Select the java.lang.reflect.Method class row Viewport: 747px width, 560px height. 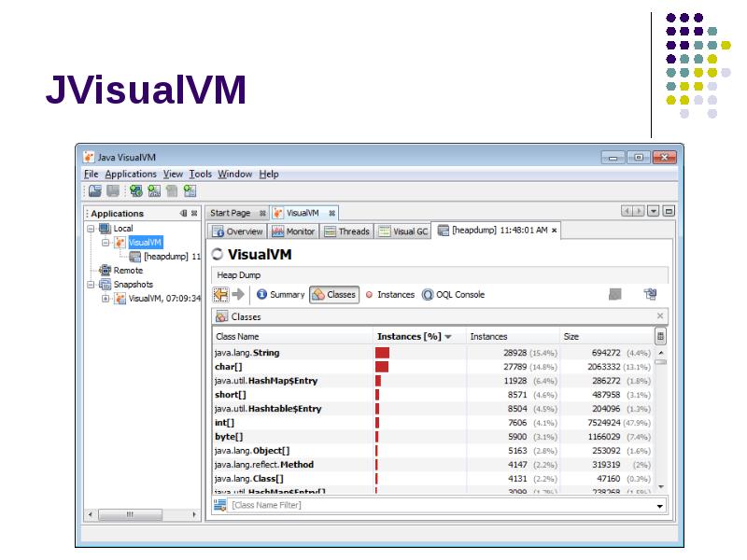click(433, 465)
